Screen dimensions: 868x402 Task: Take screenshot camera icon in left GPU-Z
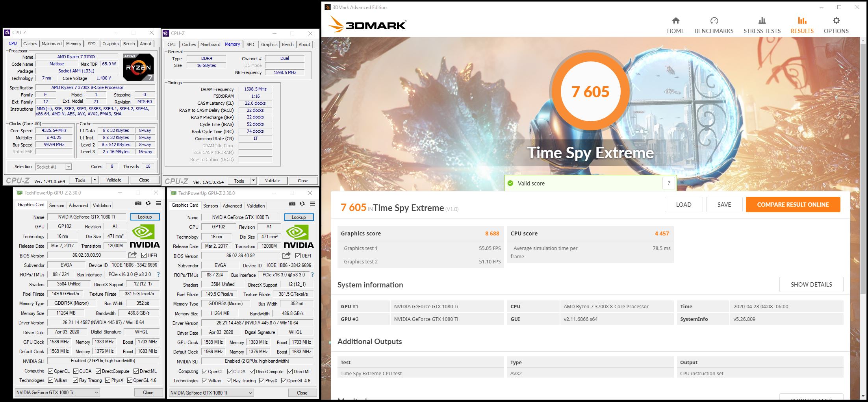point(138,203)
